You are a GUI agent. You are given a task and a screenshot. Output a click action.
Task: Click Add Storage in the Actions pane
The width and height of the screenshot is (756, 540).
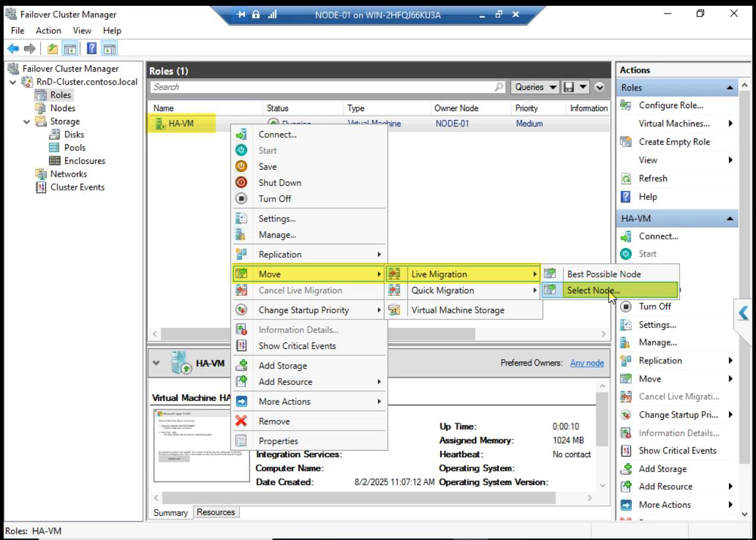(663, 468)
